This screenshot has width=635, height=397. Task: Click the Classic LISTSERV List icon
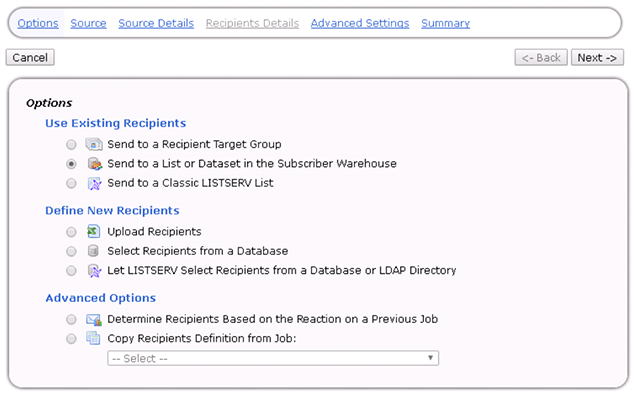94,184
